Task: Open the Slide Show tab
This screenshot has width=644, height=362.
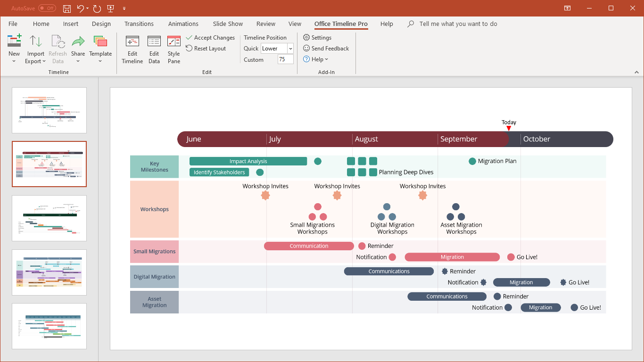Action: tap(227, 24)
